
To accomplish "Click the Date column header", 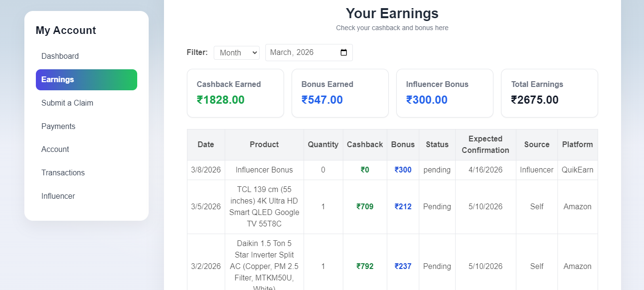I will 206,144.
